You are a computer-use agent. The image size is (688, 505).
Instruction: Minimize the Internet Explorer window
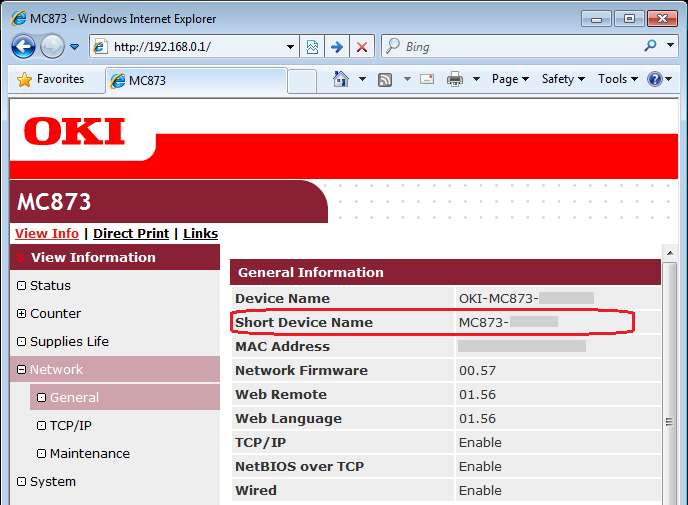[x=596, y=19]
